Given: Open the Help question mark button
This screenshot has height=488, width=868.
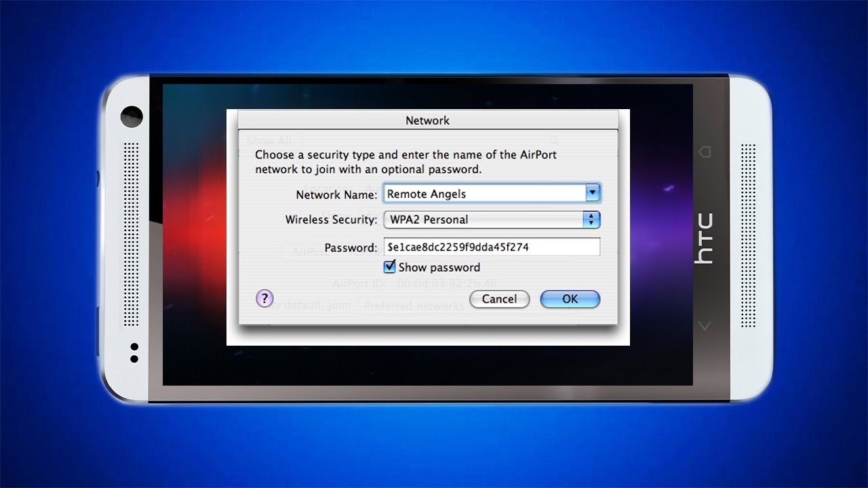Looking at the screenshot, I should [x=264, y=298].
